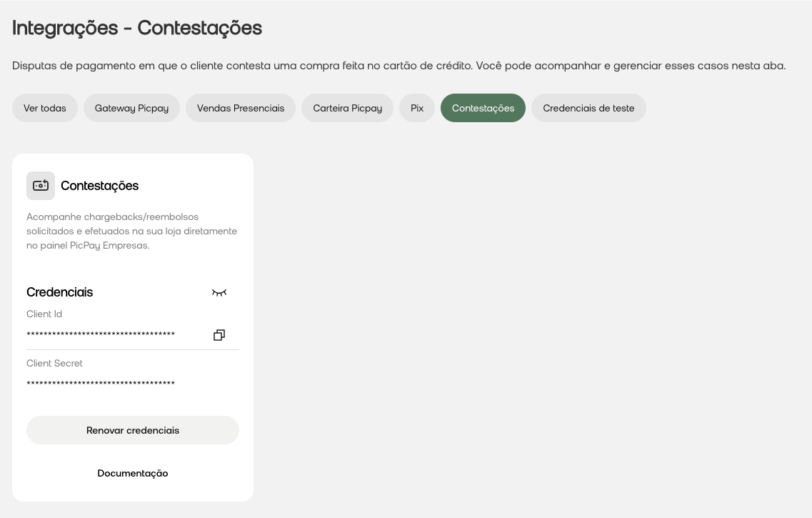
Task: Select the masked Client Secret value
Action: pyautogui.click(x=100, y=384)
